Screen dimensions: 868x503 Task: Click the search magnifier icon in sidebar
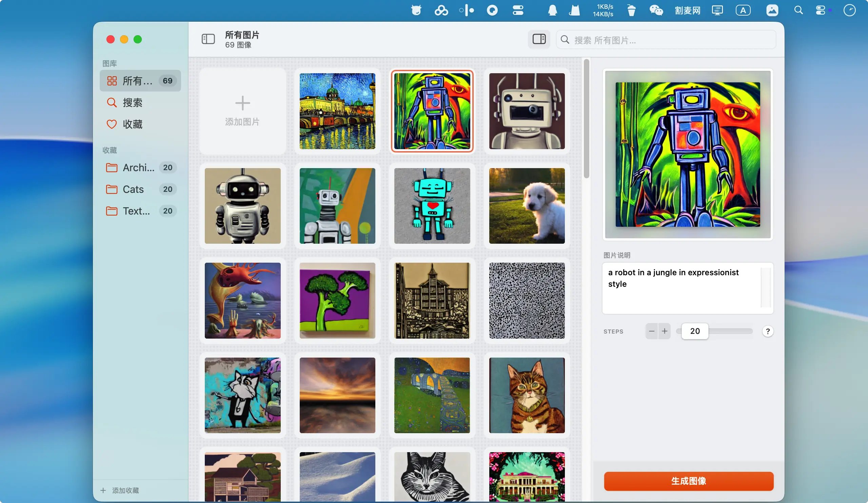tap(112, 103)
